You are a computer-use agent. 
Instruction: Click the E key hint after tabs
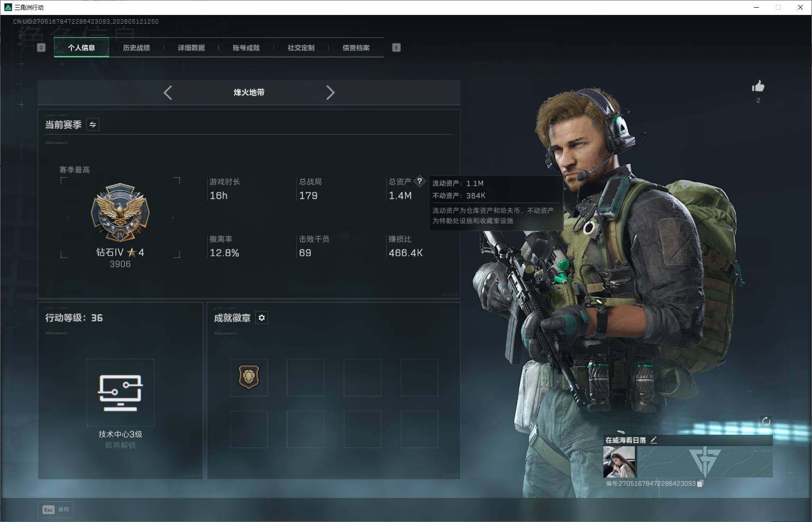pyautogui.click(x=396, y=47)
